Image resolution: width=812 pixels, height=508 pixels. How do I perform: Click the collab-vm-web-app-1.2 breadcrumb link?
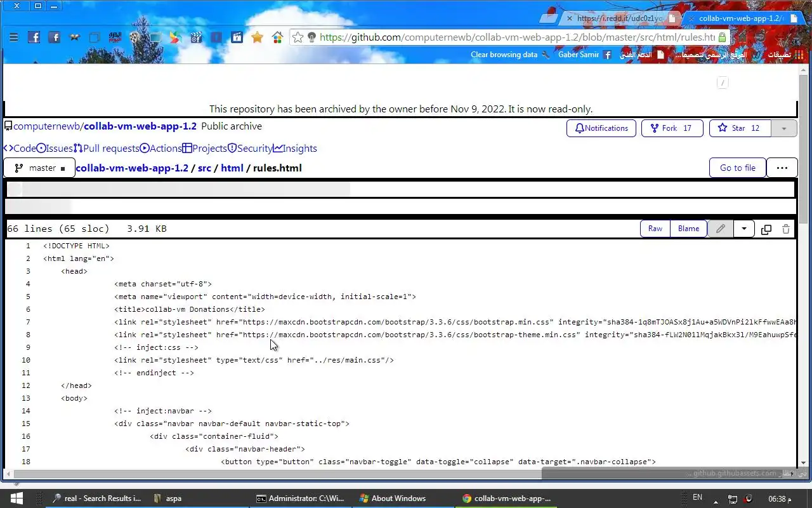coord(132,168)
